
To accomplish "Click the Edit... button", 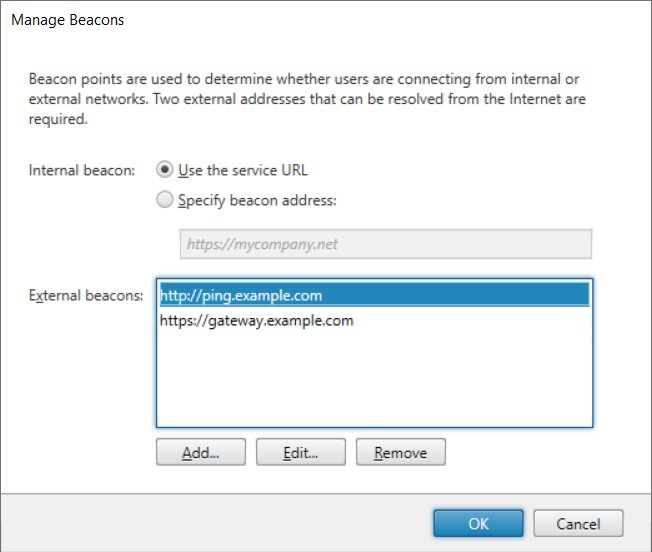I will click(x=301, y=452).
